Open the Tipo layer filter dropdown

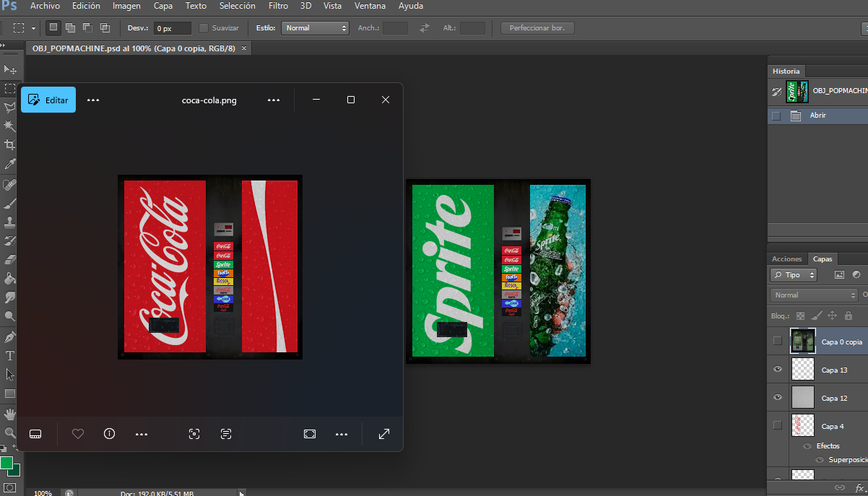point(794,275)
